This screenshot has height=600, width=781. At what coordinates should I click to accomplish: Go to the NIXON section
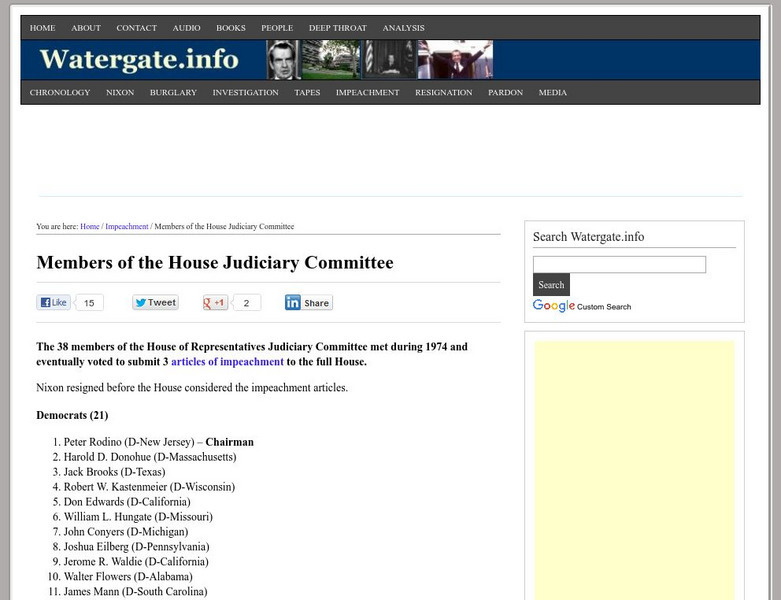tap(120, 93)
